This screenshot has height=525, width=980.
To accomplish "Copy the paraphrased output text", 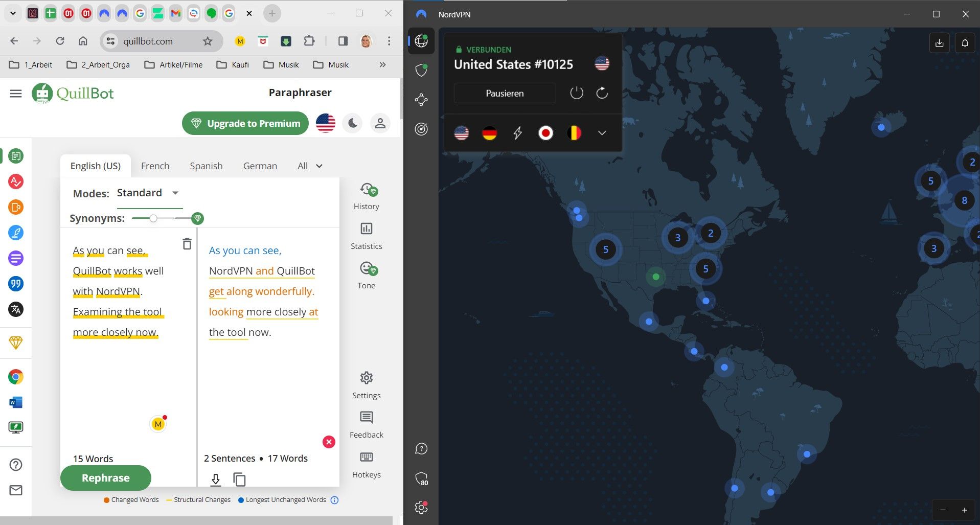I will pos(239,480).
